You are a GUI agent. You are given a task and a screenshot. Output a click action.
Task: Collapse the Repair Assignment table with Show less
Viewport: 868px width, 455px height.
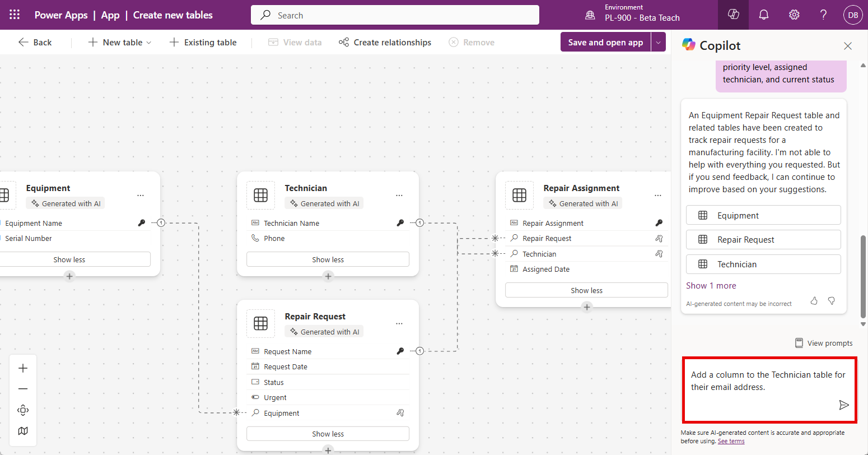pos(587,290)
